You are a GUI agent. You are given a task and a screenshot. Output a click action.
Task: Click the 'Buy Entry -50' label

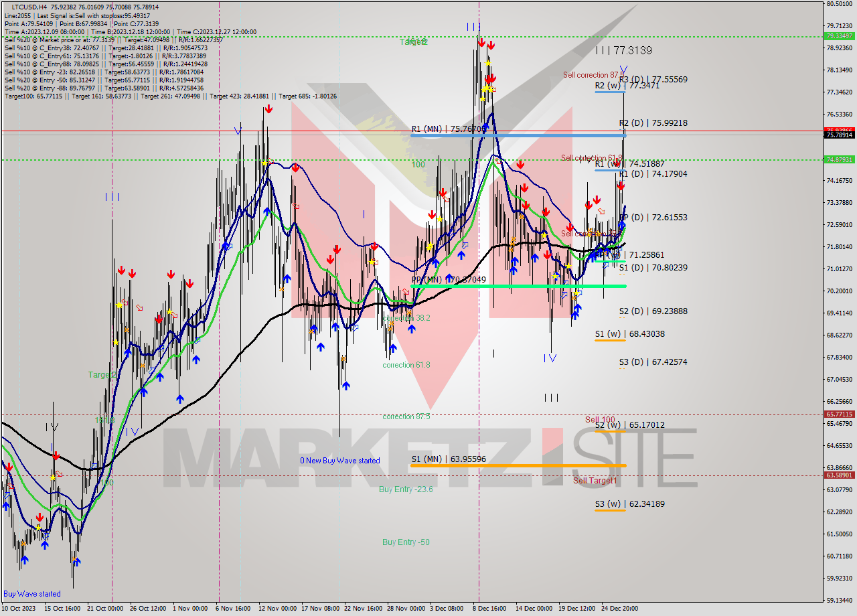tap(406, 542)
